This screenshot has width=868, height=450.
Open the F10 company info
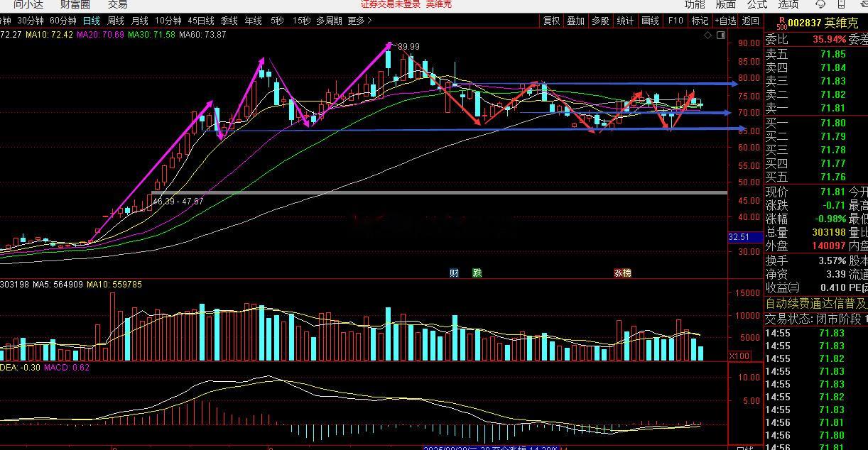pyautogui.click(x=676, y=21)
